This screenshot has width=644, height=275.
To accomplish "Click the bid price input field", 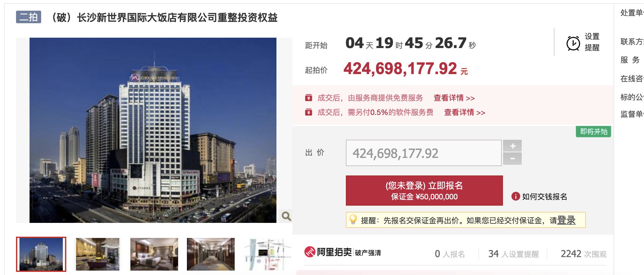I will tap(423, 153).
